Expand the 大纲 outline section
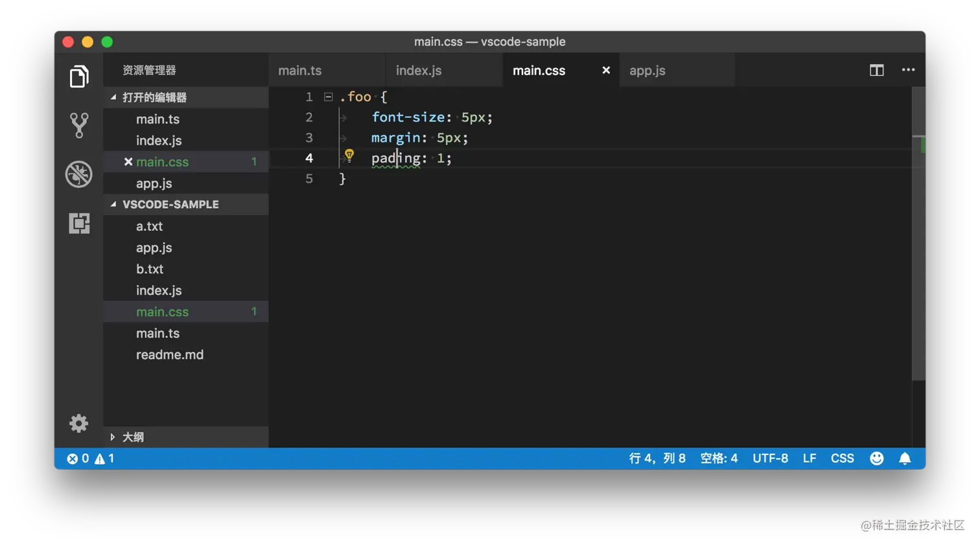The height and width of the screenshot is (547, 980). (186, 437)
